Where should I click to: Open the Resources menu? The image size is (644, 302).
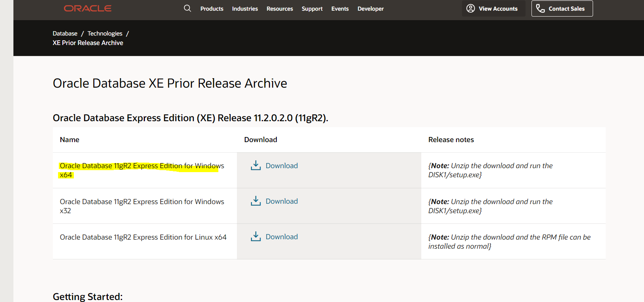(280, 9)
